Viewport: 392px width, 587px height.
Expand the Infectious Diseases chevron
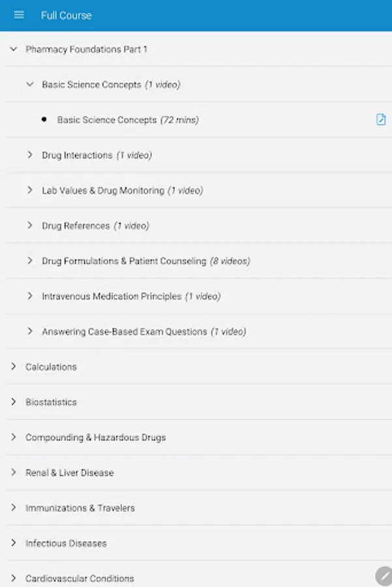[13, 543]
